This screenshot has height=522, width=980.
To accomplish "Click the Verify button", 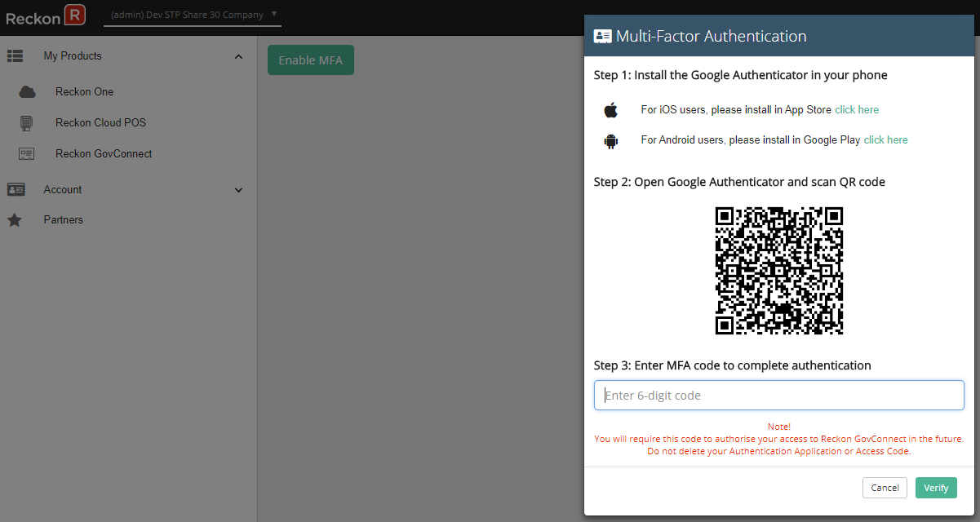I will [936, 488].
